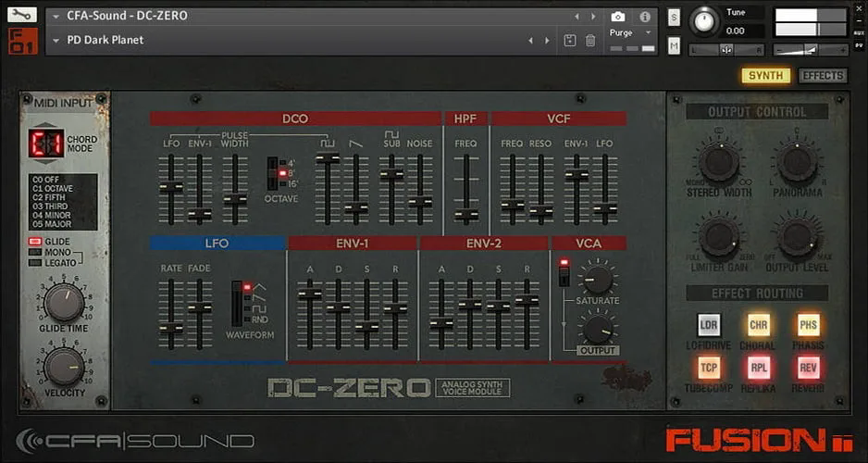Open the instrument info icon
Viewport: 868px width, 463px height.
tap(645, 17)
